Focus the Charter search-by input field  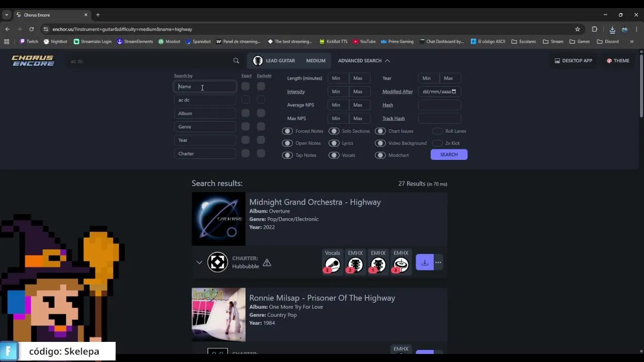(205, 154)
